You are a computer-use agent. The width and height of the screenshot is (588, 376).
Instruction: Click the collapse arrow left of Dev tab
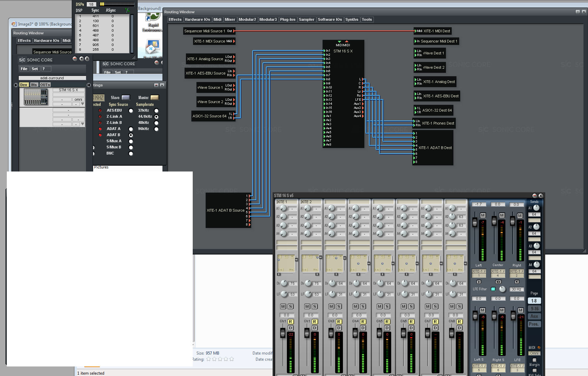16,85
